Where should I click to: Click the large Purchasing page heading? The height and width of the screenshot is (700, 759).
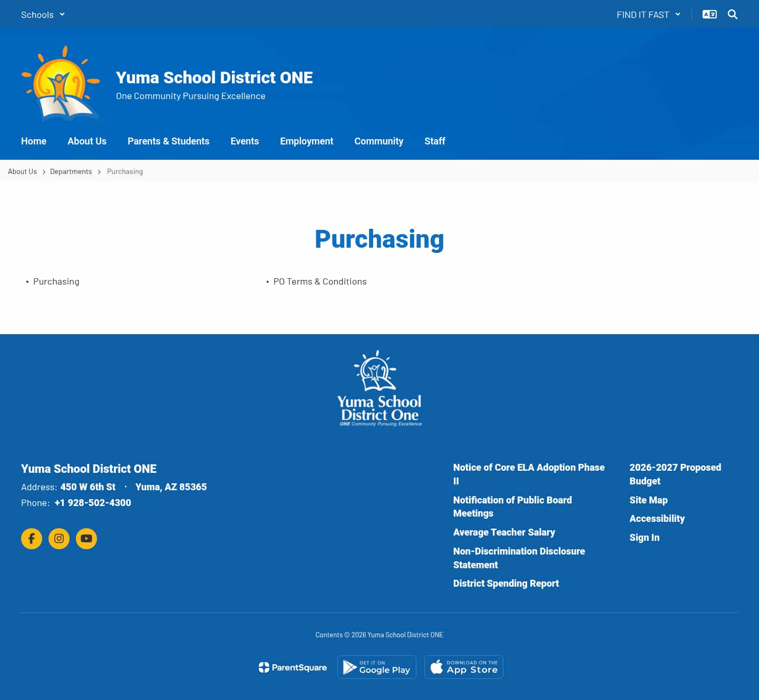[x=379, y=239]
